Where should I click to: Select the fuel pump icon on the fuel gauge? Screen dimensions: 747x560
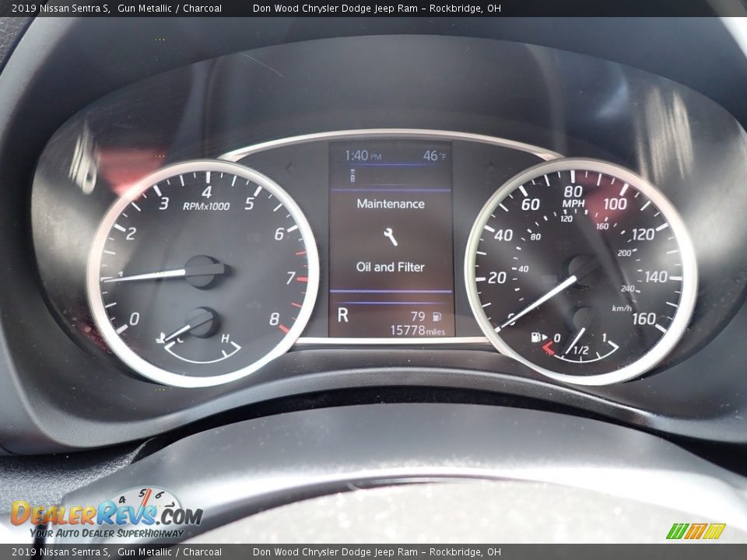point(536,338)
